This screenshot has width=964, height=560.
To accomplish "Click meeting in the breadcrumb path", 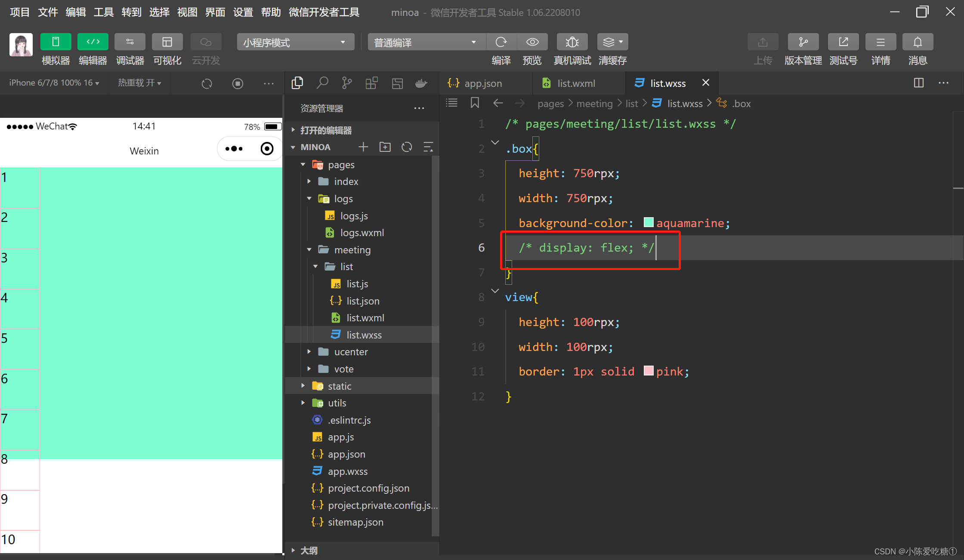I will click(594, 104).
